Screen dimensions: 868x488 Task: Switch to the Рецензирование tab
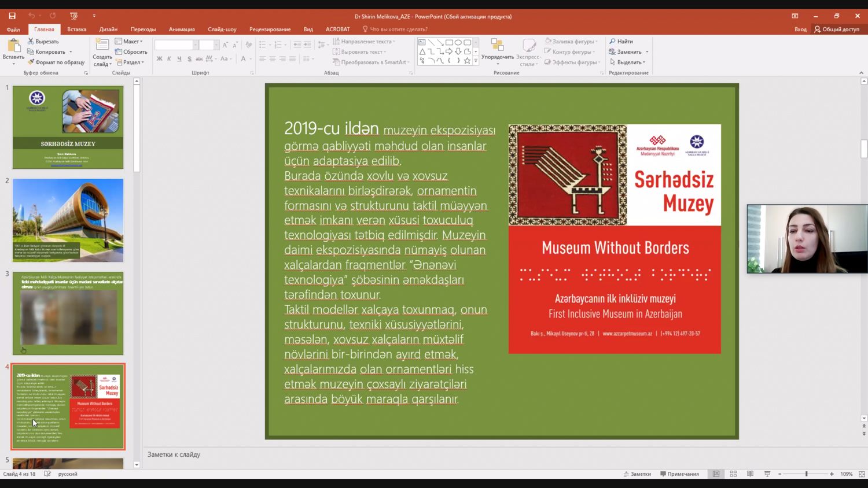[270, 29]
